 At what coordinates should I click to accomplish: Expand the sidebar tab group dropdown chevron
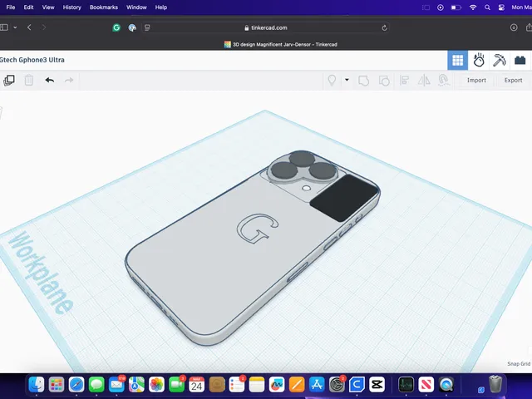[x=15, y=27]
